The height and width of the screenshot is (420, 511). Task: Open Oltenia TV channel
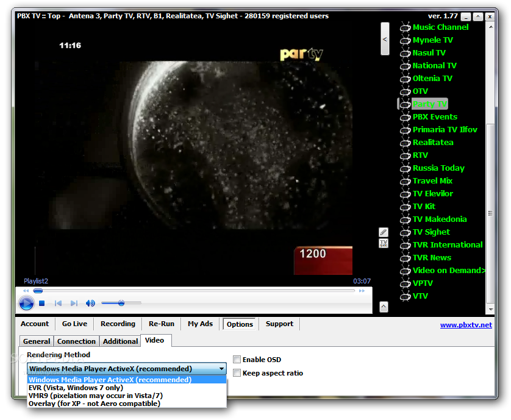[x=432, y=78]
